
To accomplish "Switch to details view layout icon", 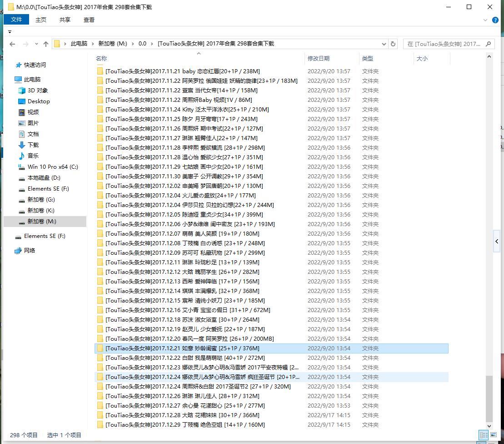I will pos(484,435).
